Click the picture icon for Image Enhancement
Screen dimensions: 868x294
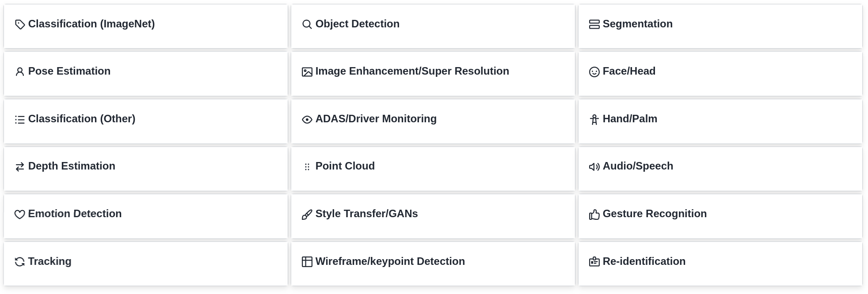click(x=307, y=72)
